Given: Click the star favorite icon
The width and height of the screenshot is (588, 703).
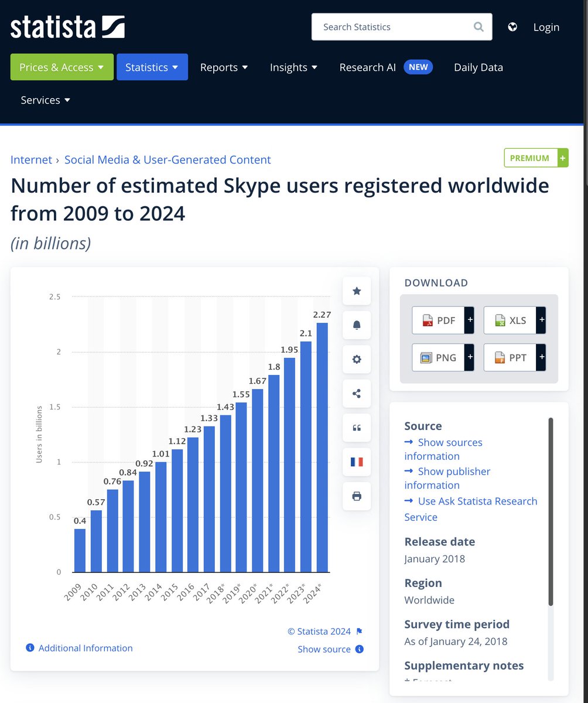Looking at the screenshot, I should [x=357, y=291].
